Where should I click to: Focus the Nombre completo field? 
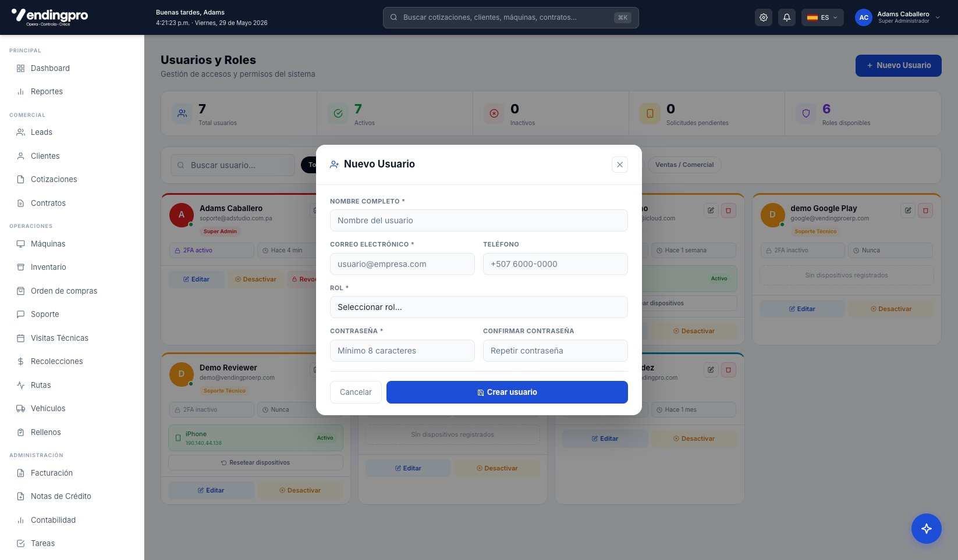tap(478, 220)
